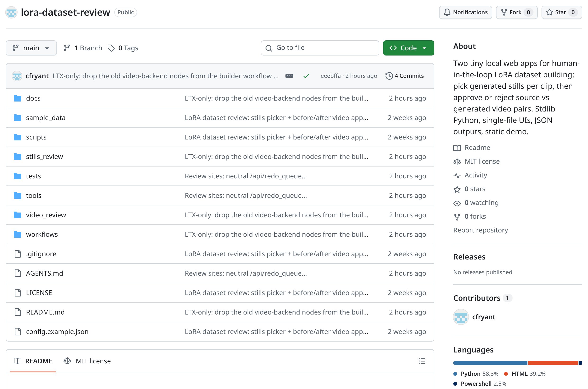Open the README.md file
Screen dimensions: 588x389
[45, 312]
